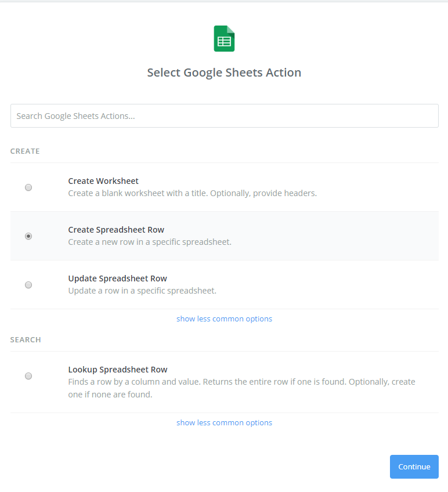Click the Select Google Sheets Action heading
This screenshot has height=492, width=448.
click(x=224, y=73)
